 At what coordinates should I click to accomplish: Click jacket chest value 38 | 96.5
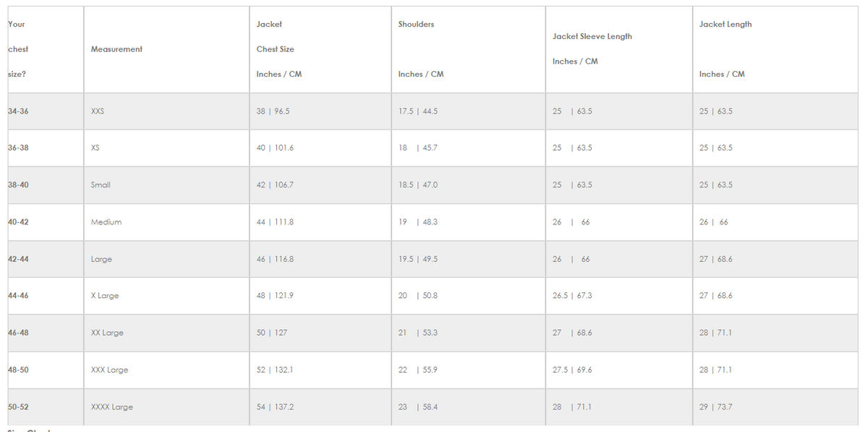273,111
